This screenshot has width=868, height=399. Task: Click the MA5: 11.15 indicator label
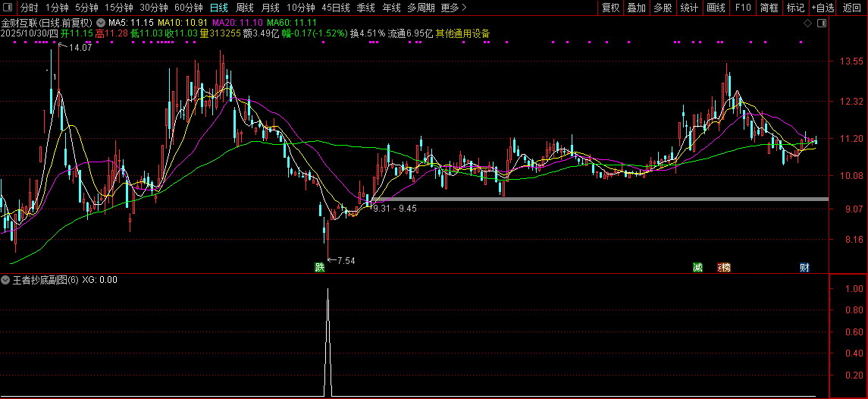click(x=130, y=24)
